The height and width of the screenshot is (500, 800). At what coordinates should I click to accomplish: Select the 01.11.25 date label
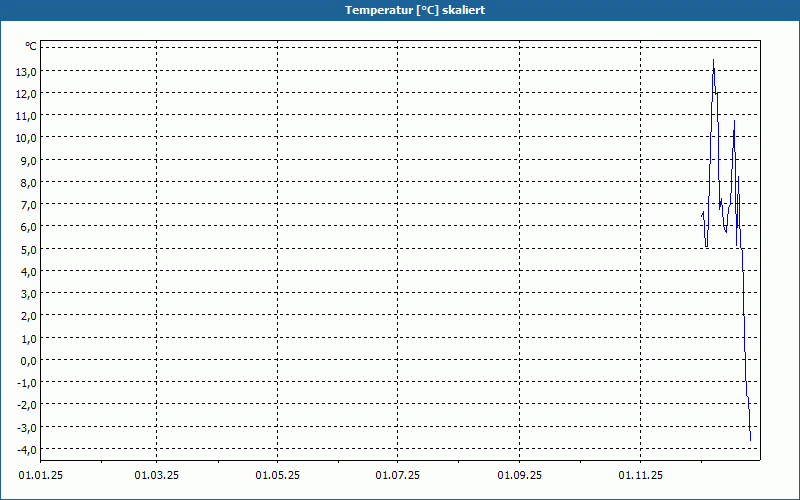click(x=640, y=473)
